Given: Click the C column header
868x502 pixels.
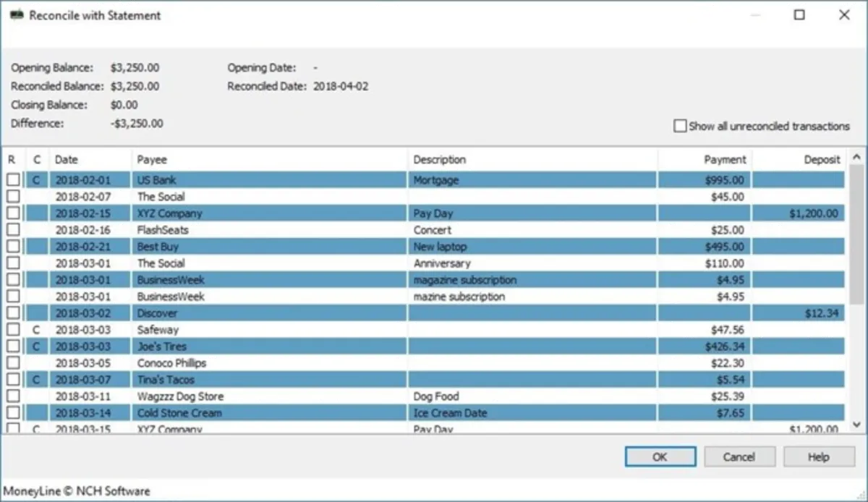Looking at the screenshot, I should 37,159.
